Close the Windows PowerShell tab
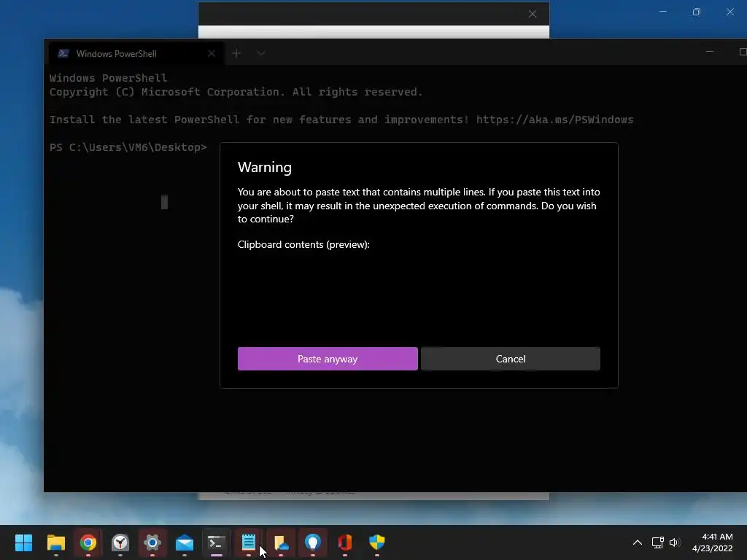 coord(212,53)
